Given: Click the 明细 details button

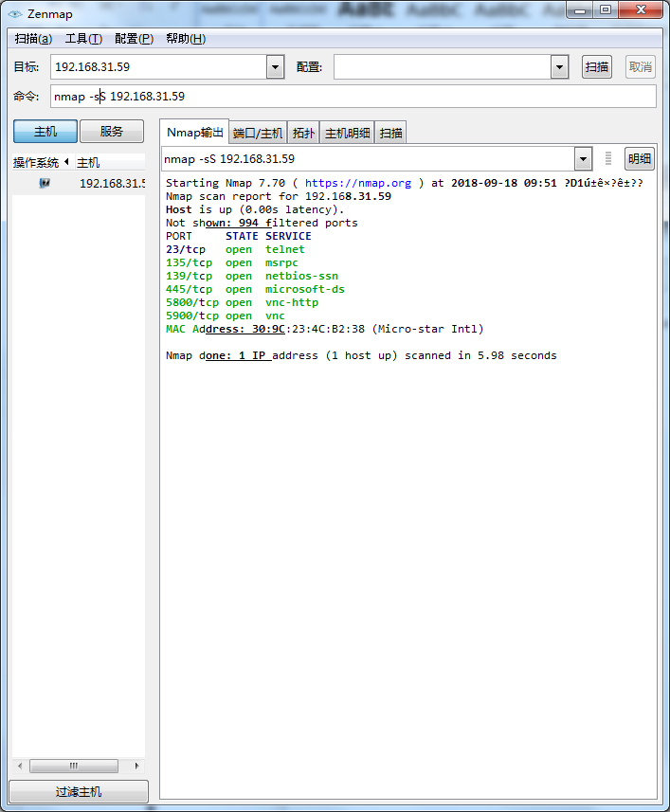Looking at the screenshot, I should coord(640,159).
